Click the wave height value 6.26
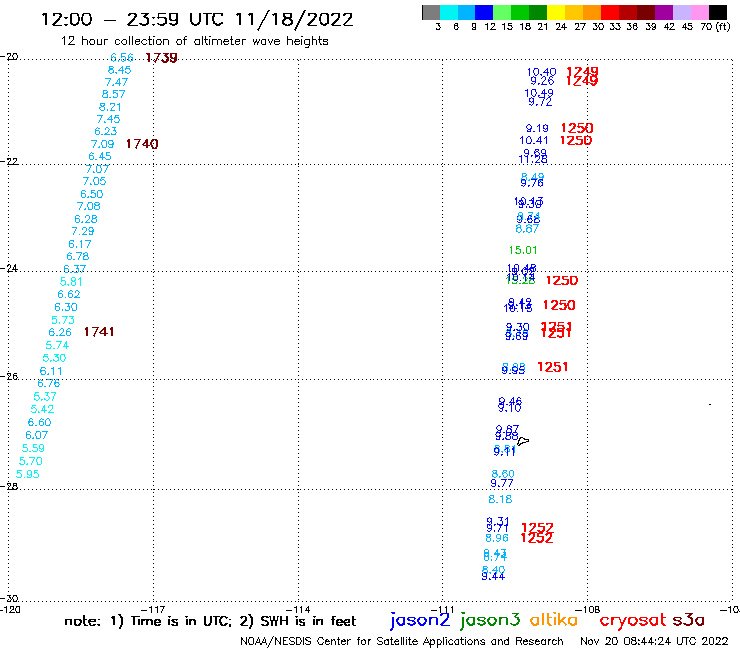740x650 pixels. (x=60, y=332)
